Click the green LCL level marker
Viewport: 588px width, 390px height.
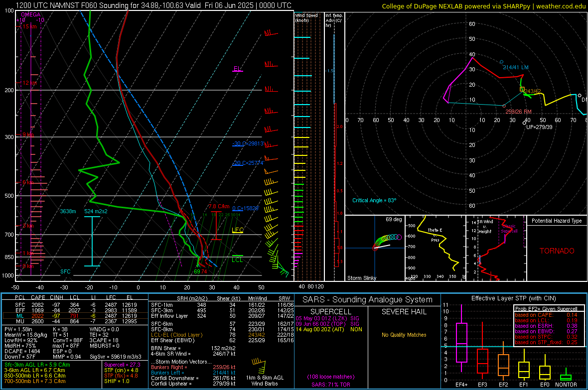point(237,259)
